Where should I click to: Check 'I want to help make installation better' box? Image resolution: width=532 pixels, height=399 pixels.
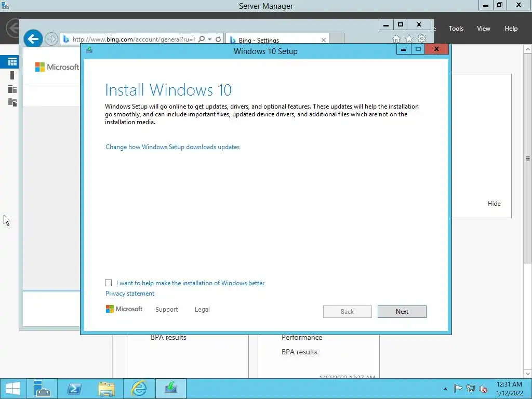(108, 283)
